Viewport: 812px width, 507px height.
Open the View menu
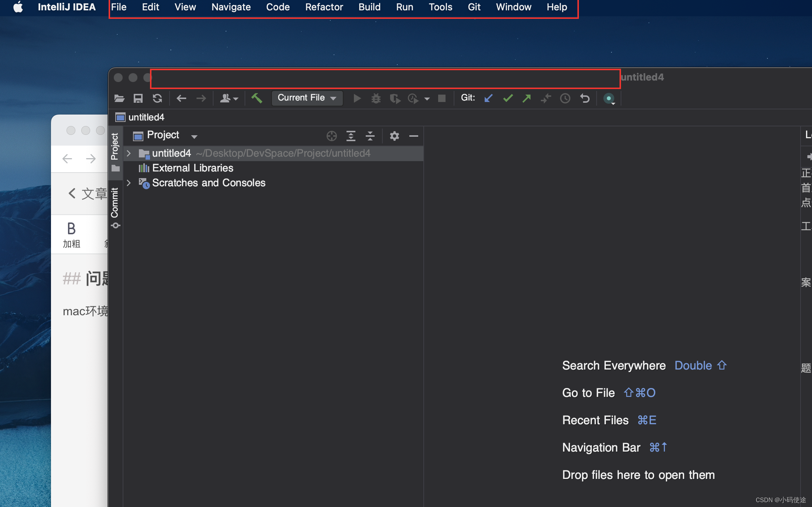185,7
